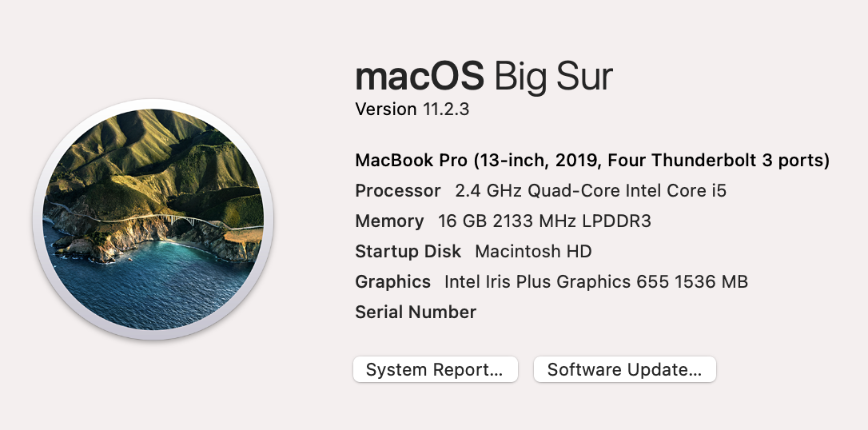Screen dimensions: 868x430
Task: Select the Processor label
Action: tap(397, 191)
